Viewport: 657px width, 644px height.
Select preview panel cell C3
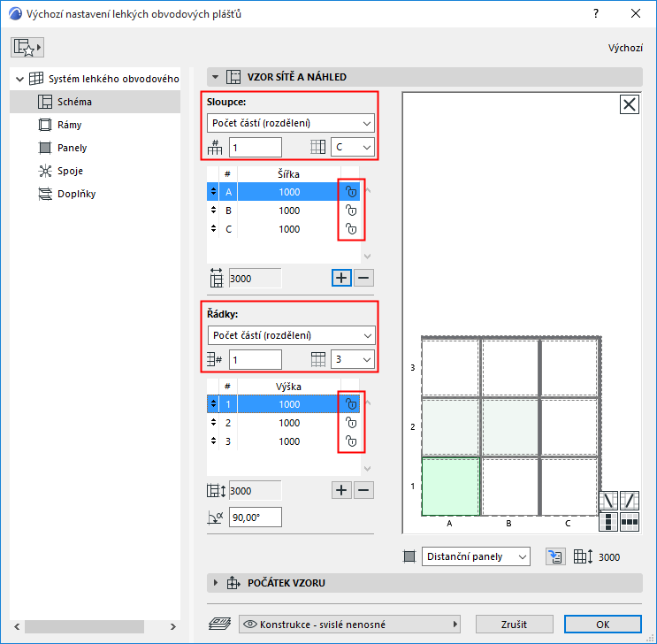click(x=569, y=367)
